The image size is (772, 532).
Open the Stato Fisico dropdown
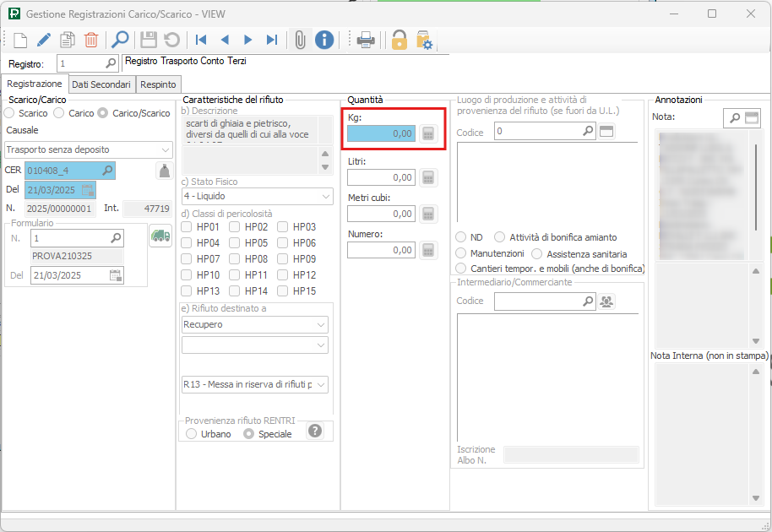(x=326, y=197)
